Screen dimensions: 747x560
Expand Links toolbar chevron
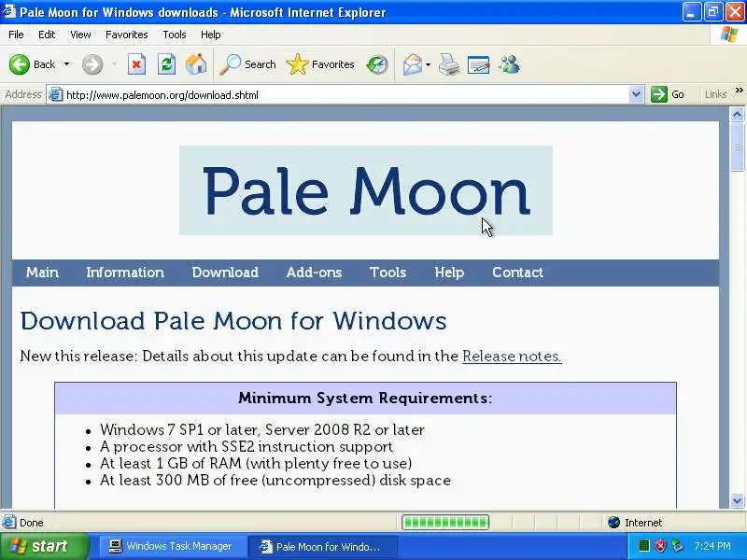click(739, 90)
